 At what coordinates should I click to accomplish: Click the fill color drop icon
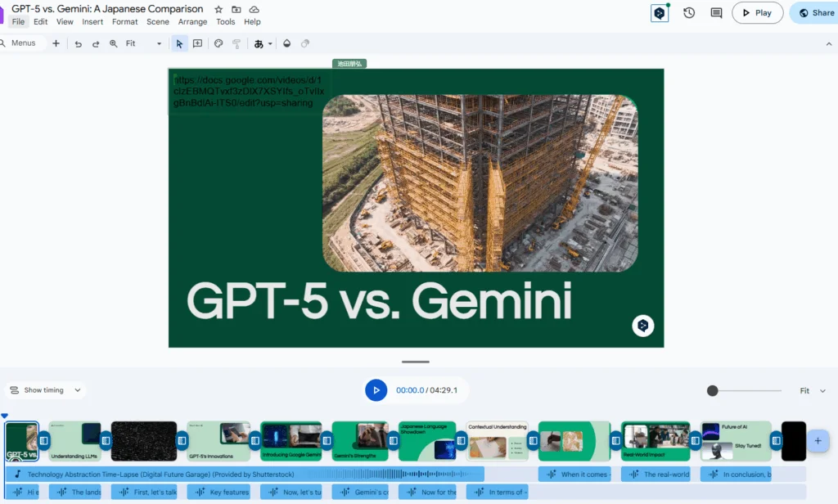pos(287,44)
